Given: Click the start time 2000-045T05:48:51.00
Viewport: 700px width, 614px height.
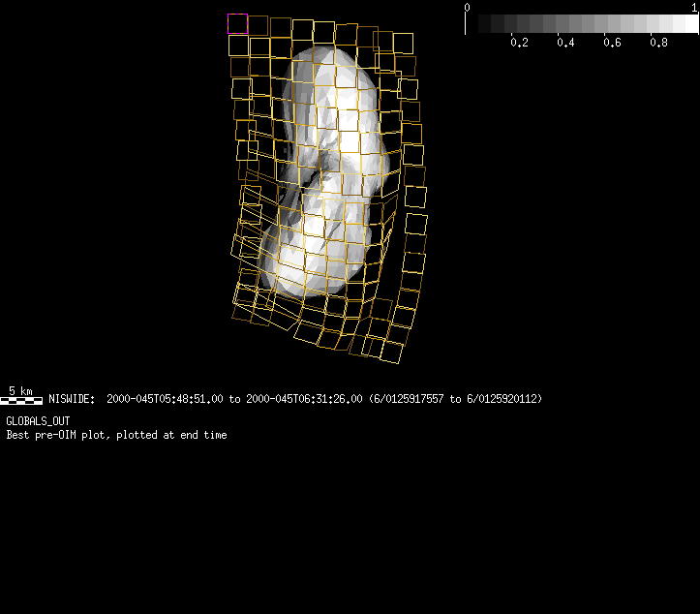Looking at the screenshot, I should coord(165,399).
